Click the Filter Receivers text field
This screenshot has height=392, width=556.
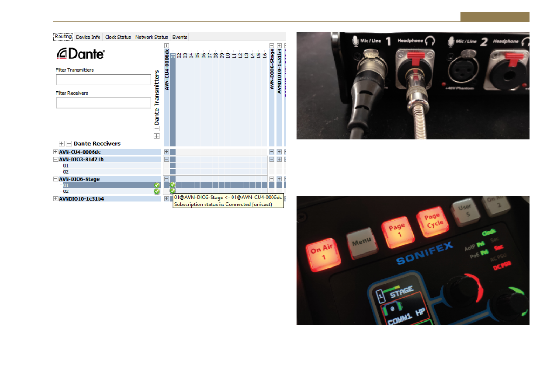pyautogui.click(x=103, y=103)
